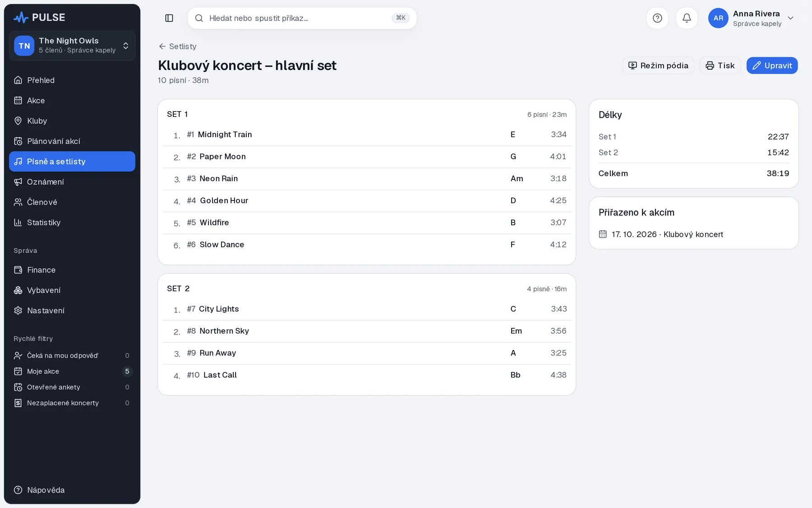Open Akce section
The width and height of the screenshot is (812, 508).
(72, 100)
